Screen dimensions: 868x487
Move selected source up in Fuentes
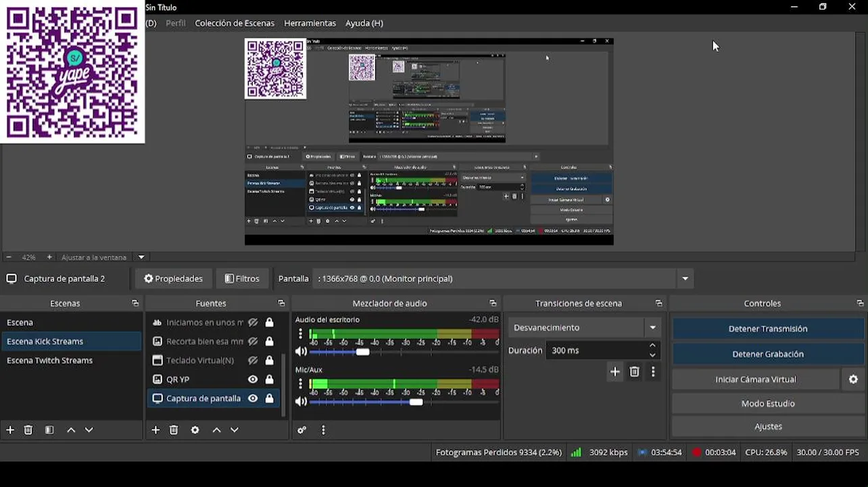pyautogui.click(x=216, y=430)
